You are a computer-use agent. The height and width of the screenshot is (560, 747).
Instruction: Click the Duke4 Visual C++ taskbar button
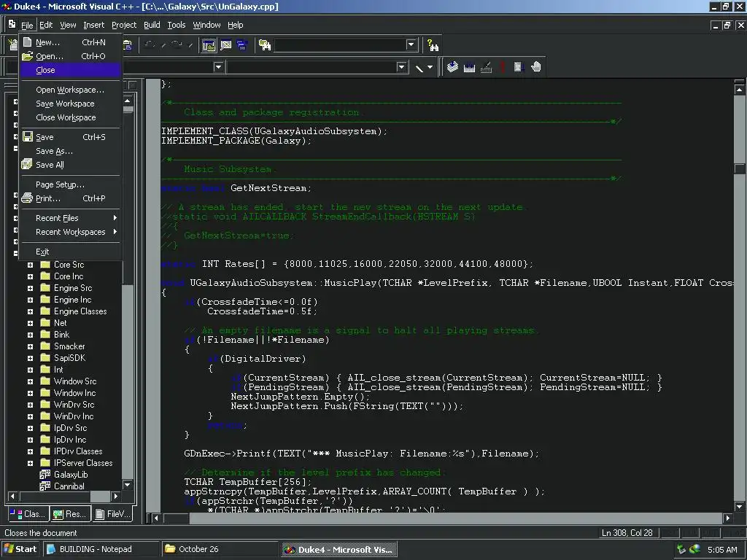click(338, 550)
